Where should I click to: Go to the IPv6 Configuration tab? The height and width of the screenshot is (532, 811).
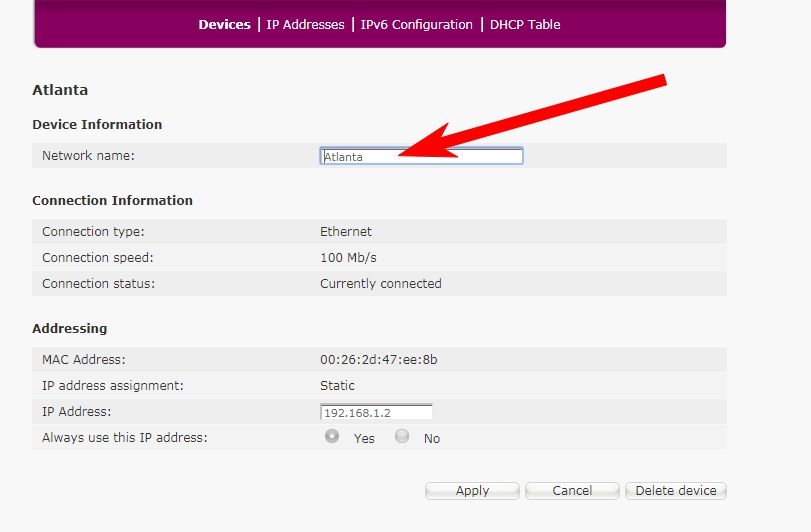pyautogui.click(x=417, y=24)
